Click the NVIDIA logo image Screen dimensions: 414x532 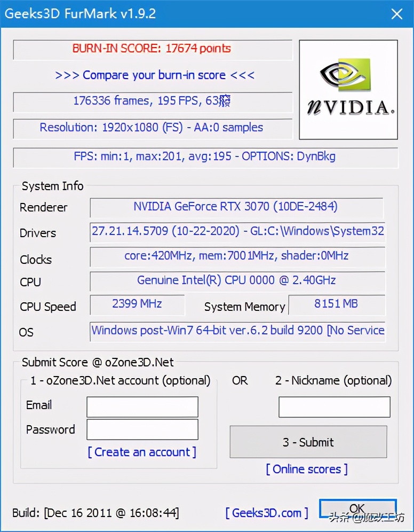click(x=348, y=90)
